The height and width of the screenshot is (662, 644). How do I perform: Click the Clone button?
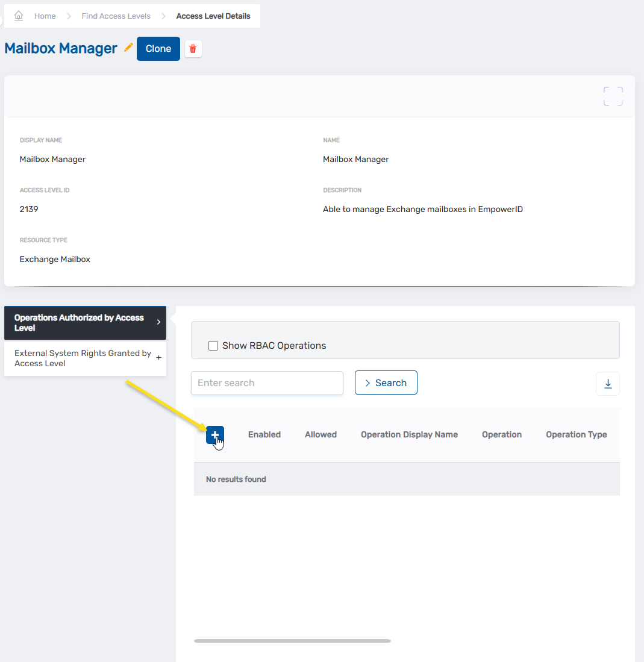[158, 48]
